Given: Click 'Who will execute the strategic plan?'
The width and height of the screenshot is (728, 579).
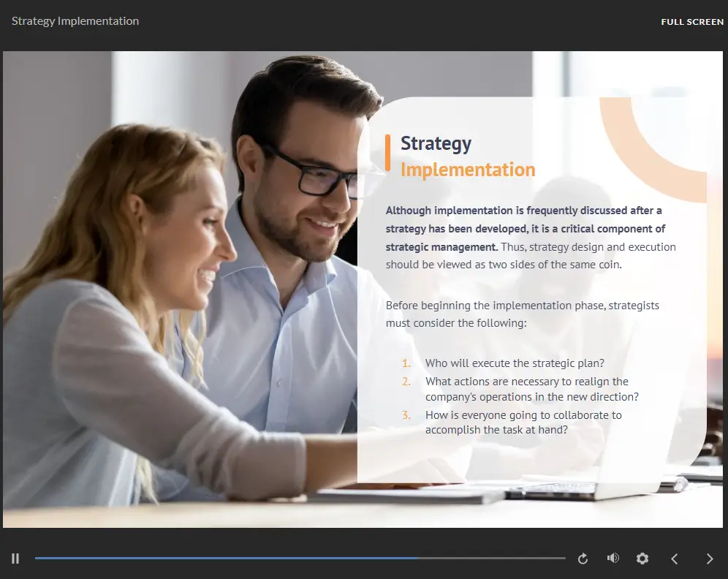Looking at the screenshot, I should 515,363.
